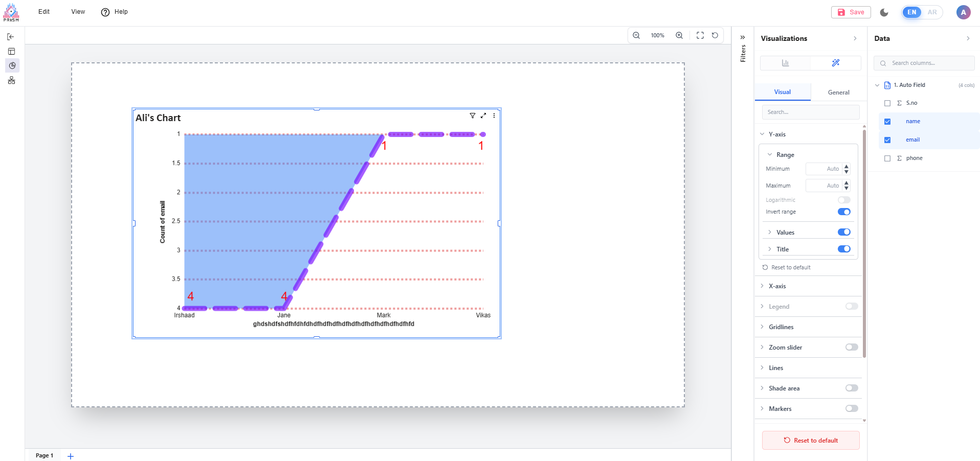
Task: Switch to dark mode with moon icon
Action: coord(884,12)
